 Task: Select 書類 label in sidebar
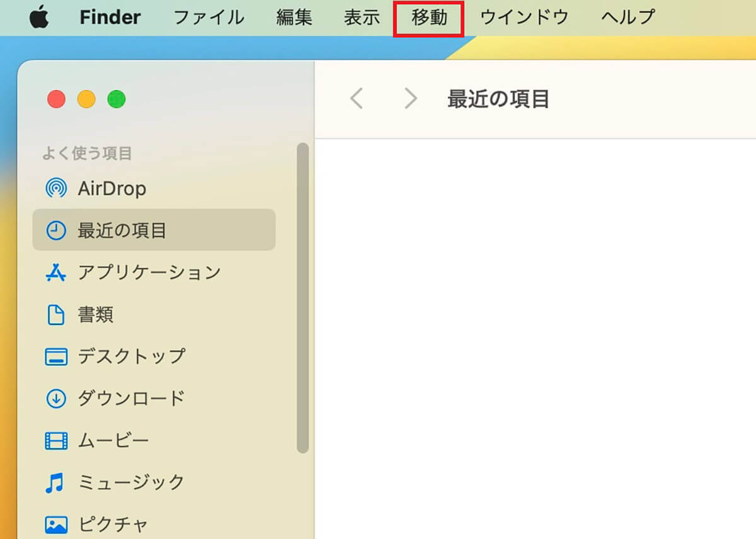pyautogui.click(x=96, y=314)
